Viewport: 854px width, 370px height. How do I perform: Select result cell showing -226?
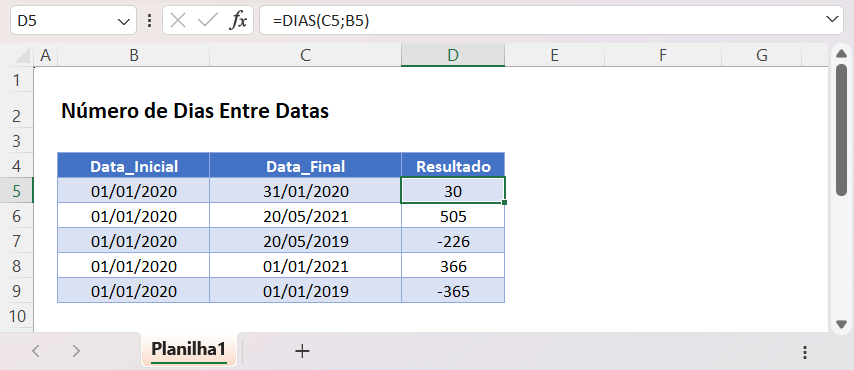click(x=453, y=241)
